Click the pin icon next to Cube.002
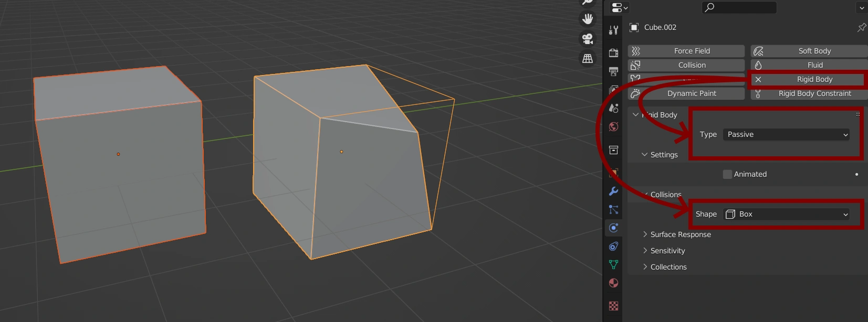The height and width of the screenshot is (322, 868). (862, 27)
